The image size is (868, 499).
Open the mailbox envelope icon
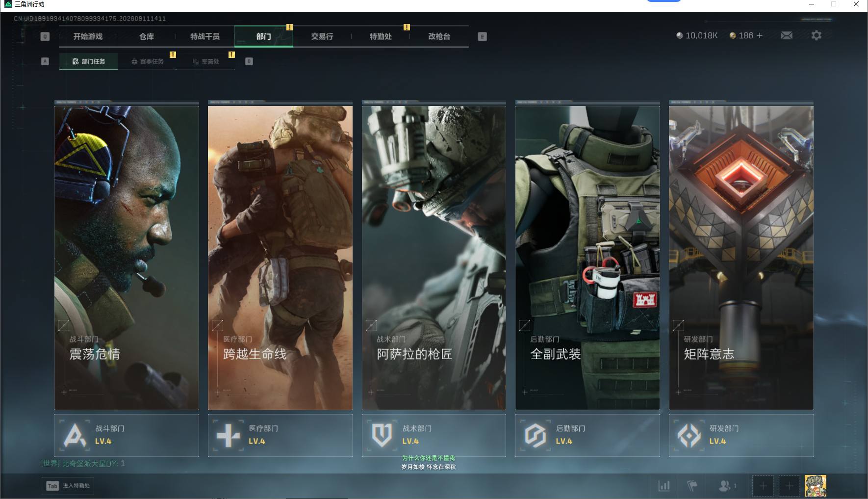787,35
